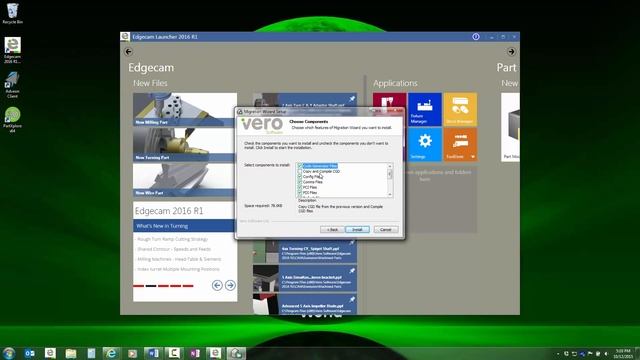Toggle the PDI Files checkbox
Screen dimensions: 640x360
point(300,192)
